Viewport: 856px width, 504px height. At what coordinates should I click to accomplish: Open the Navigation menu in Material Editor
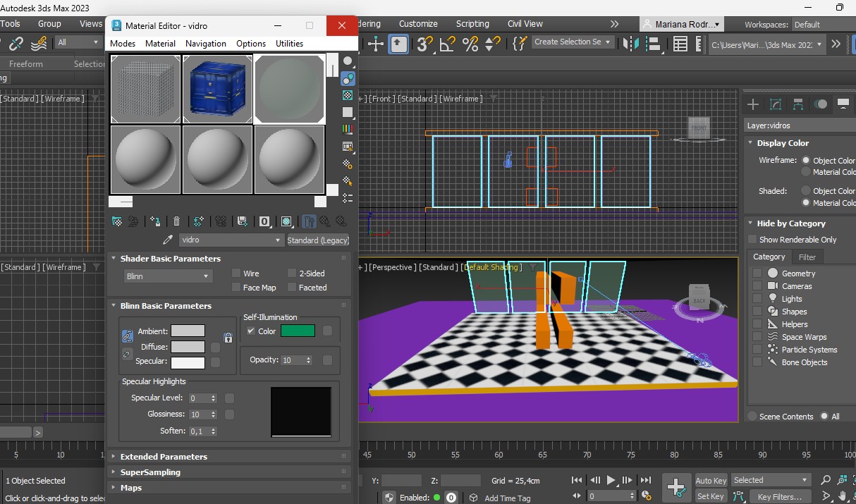pos(206,44)
